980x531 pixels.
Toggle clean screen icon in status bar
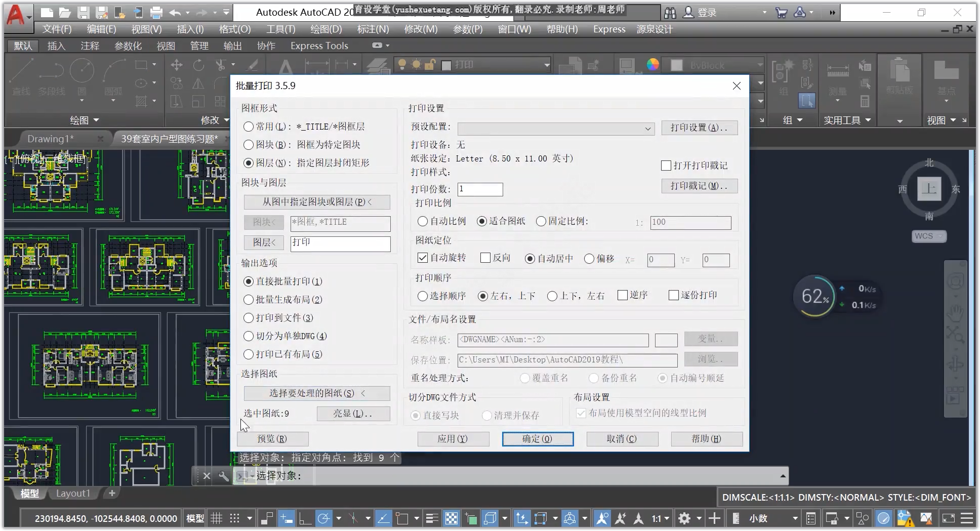click(x=948, y=518)
